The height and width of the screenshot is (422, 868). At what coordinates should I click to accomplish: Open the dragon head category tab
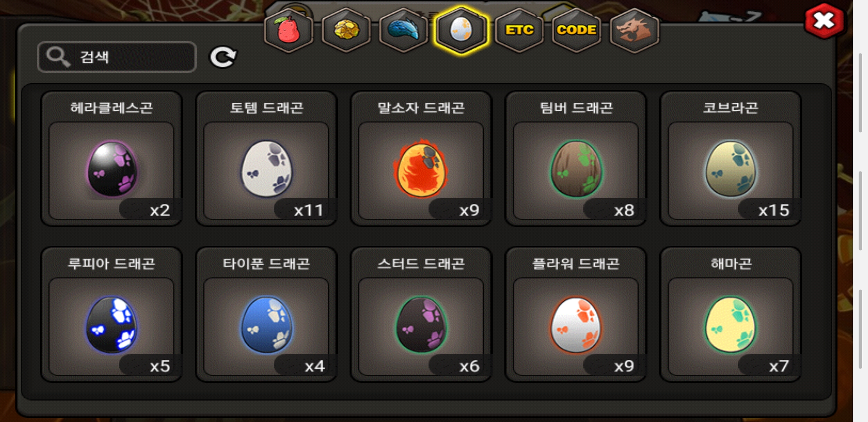pyautogui.click(x=634, y=30)
